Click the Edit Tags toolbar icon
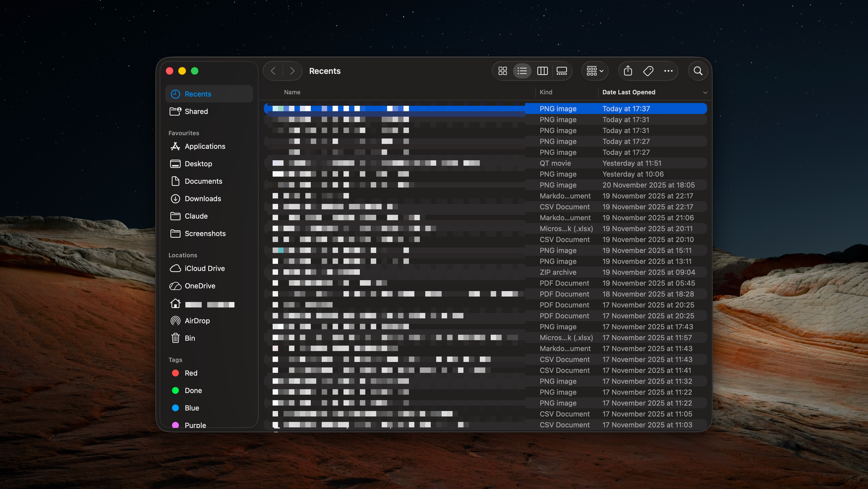The width and height of the screenshot is (868, 489). [x=648, y=71]
